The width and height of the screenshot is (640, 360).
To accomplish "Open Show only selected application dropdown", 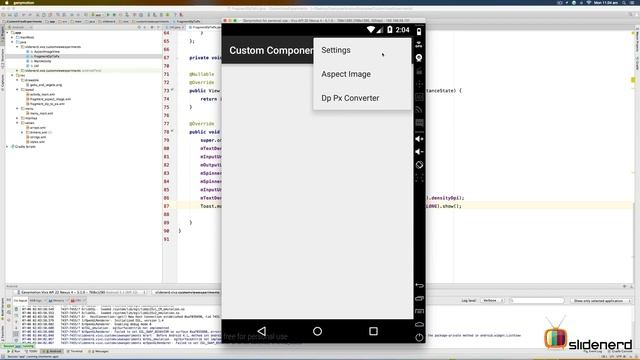I will 600,301.
